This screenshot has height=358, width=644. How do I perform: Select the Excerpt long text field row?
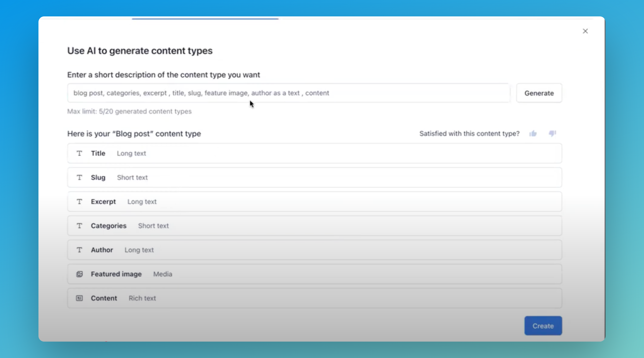(x=314, y=201)
